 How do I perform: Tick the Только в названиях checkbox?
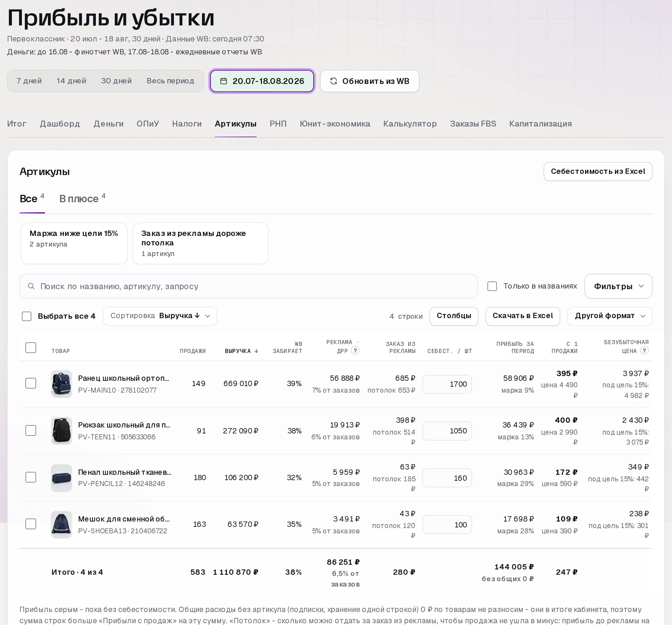click(x=492, y=286)
